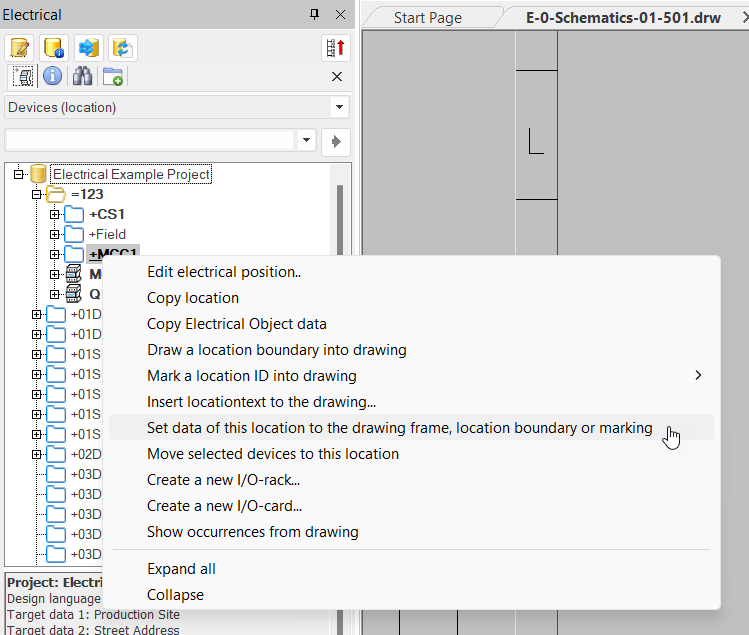Click 'Target data 2: Street Address' text
The image size is (749, 635).
(94, 630)
